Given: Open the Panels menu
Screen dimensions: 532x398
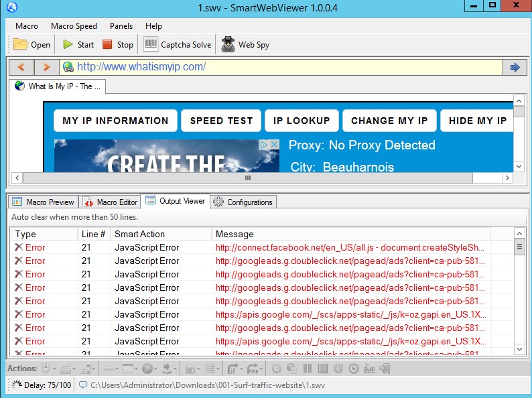Looking at the screenshot, I should (121, 26).
